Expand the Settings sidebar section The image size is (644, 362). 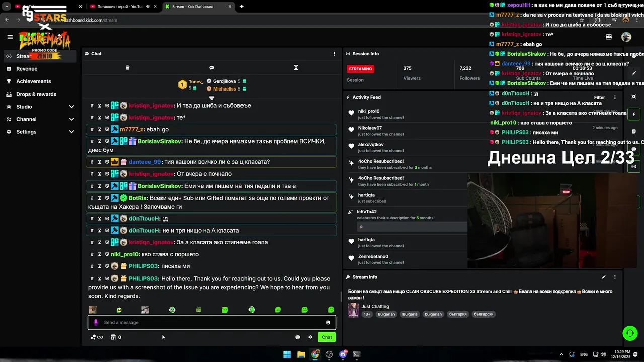click(40, 132)
